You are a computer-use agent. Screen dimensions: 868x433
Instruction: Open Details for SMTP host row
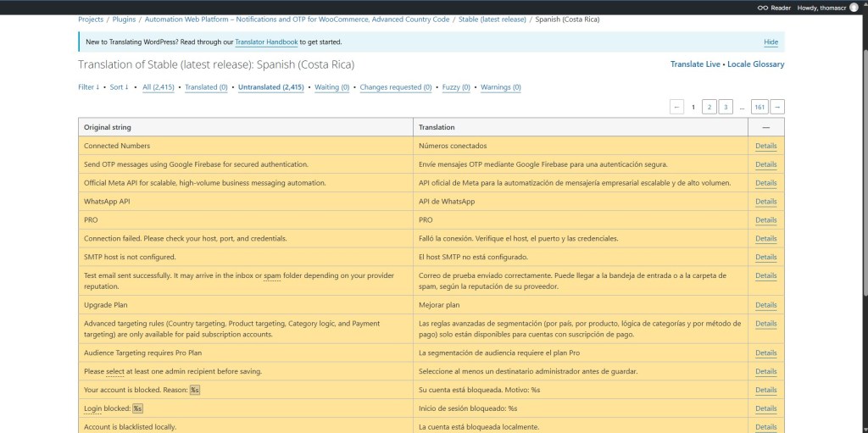point(766,257)
